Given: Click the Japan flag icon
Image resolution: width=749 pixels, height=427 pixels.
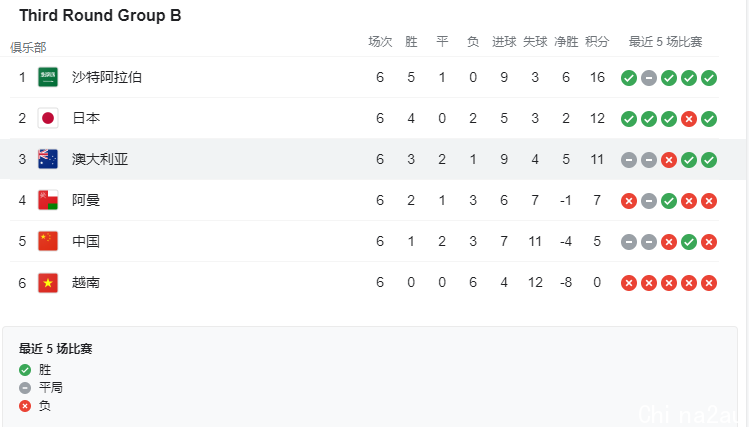Looking at the screenshot, I should pyautogui.click(x=48, y=118).
